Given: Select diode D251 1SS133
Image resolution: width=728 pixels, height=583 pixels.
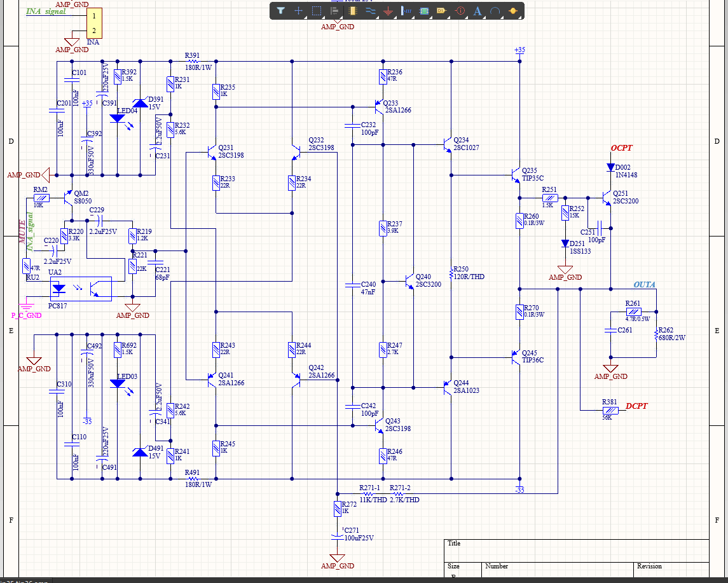Looking at the screenshot, I should tap(565, 243).
